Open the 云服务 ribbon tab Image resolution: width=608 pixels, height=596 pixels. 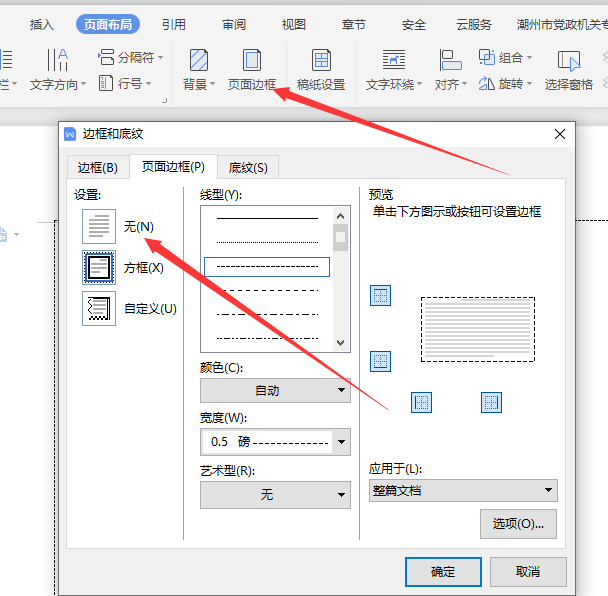474,25
